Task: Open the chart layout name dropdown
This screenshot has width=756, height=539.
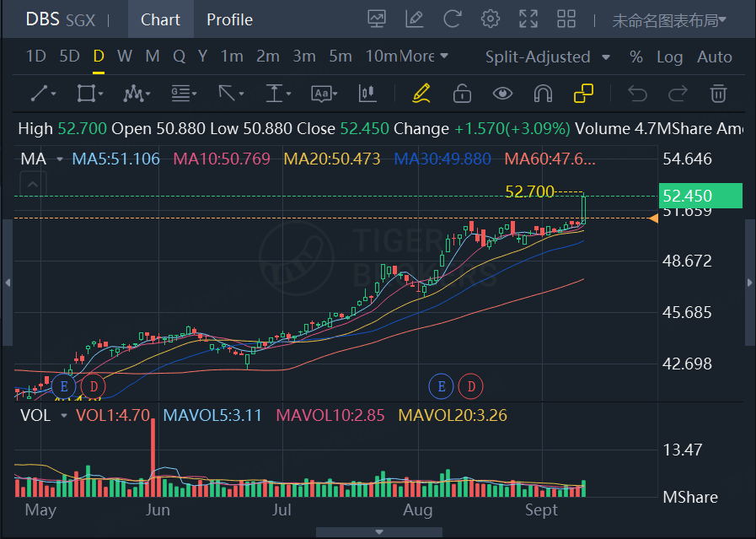Action: click(x=669, y=20)
